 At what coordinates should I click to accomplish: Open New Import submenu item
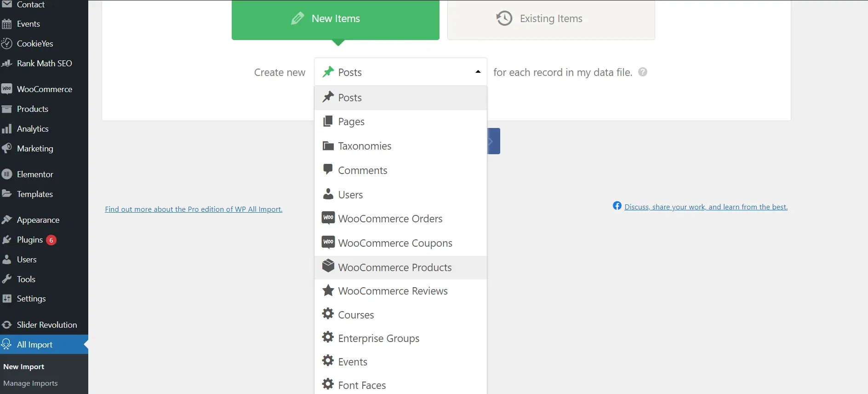pyautogui.click(x=24, y=366)
